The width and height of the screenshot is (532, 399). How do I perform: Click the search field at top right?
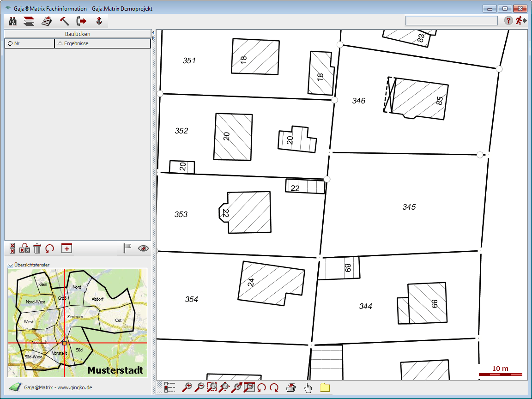(x=451, y=21)
